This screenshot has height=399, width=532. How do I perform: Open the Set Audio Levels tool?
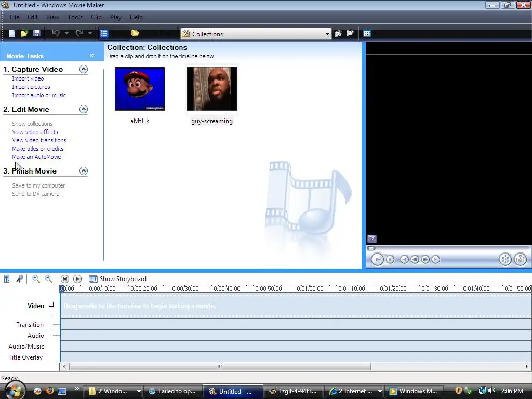click(x=7, y=279)
